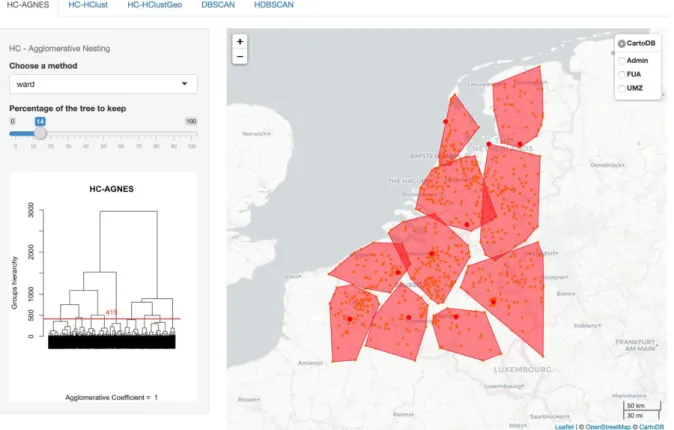The width and height of the screenshot is (674, 430).
Task: Open the CartoDB attribution link
Action: pos(651,427)
